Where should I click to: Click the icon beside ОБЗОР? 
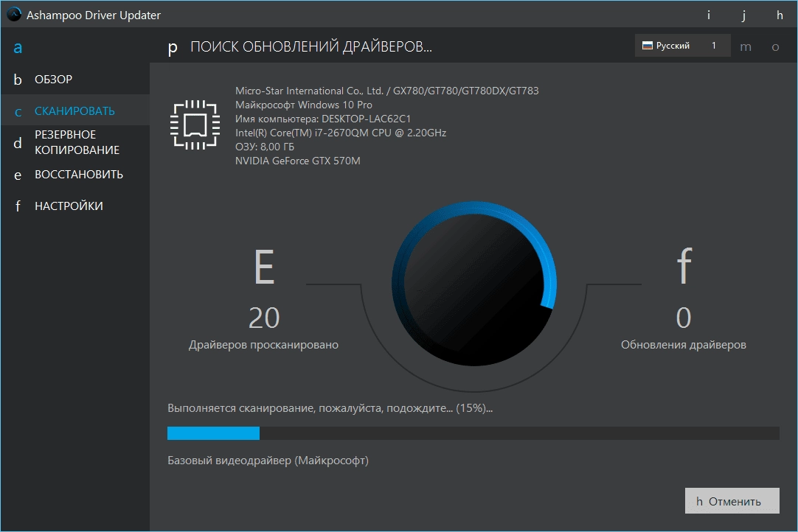(18, 80)
